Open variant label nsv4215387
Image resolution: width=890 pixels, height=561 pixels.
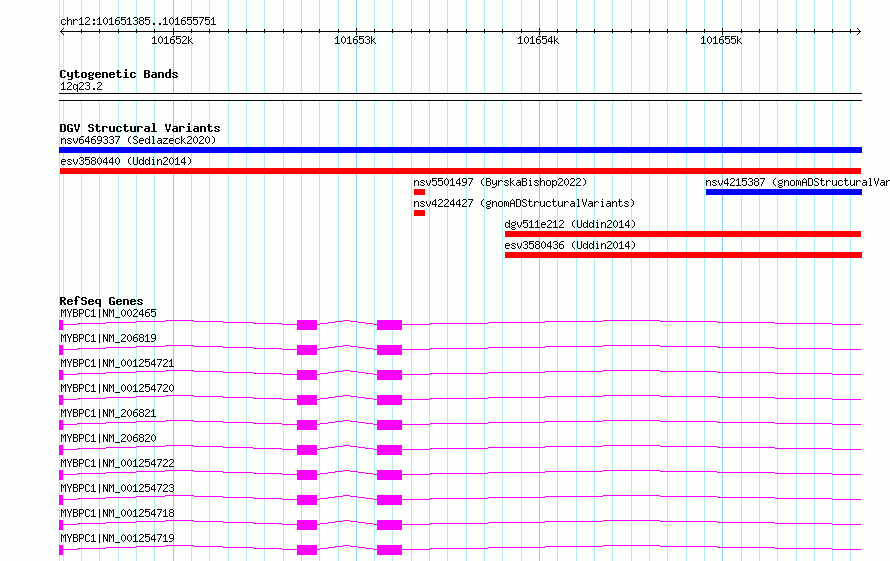tap(797, 182)
